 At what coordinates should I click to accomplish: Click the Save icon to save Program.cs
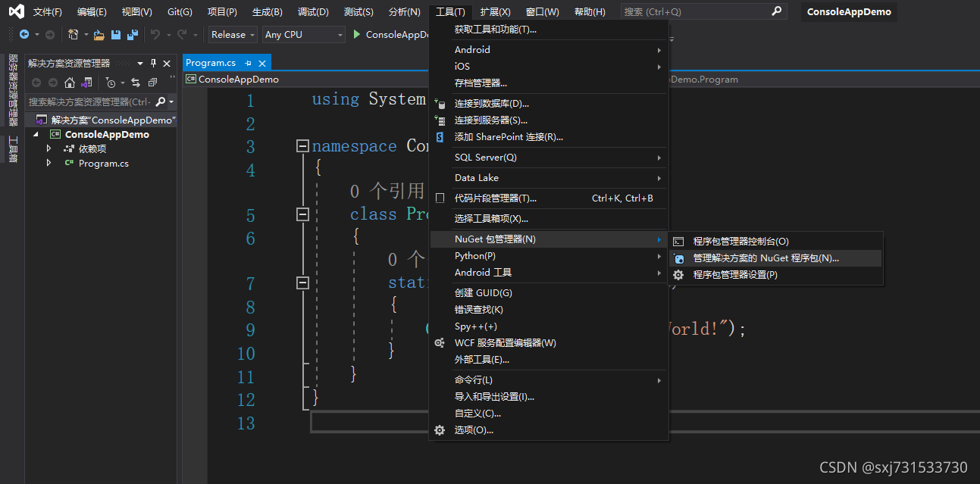tap(116, 34)
